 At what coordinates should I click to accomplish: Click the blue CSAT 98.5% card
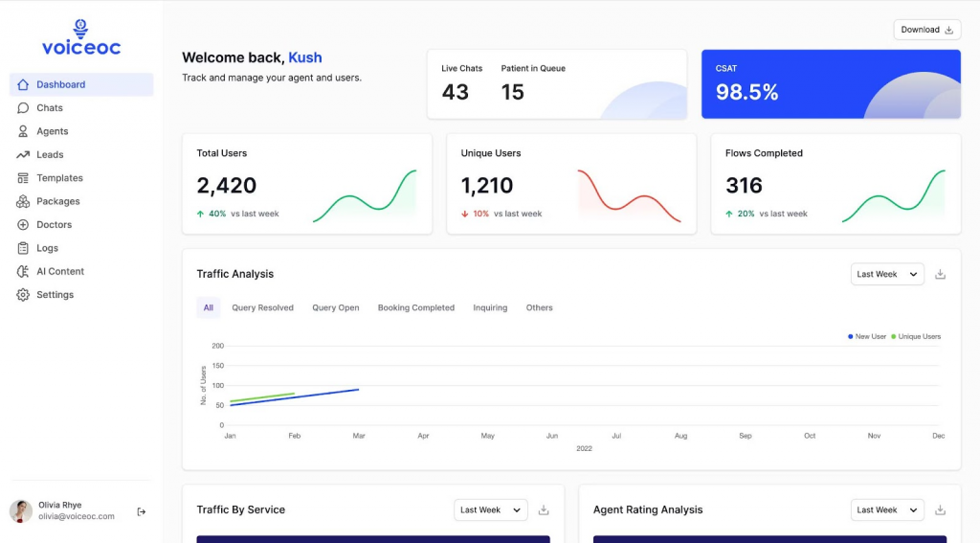coord(831,84)
